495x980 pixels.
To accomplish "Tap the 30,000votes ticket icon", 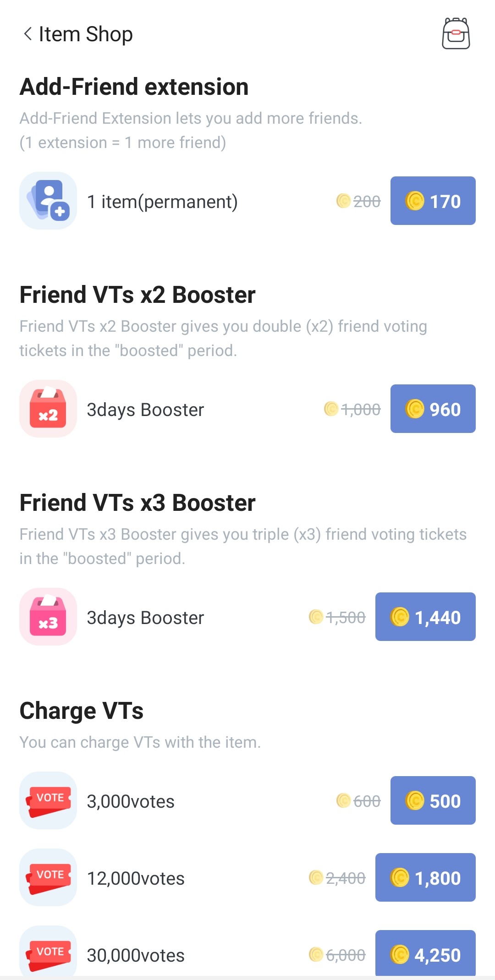I will click(48, 953).
